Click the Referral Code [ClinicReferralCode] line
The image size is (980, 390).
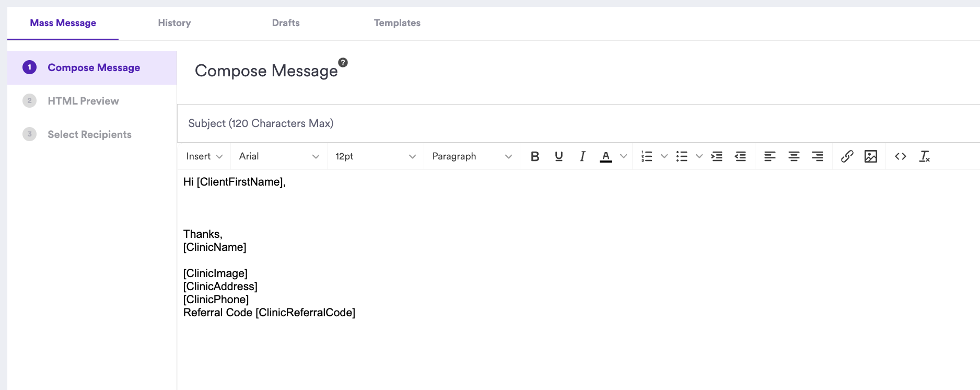point(269,313)
